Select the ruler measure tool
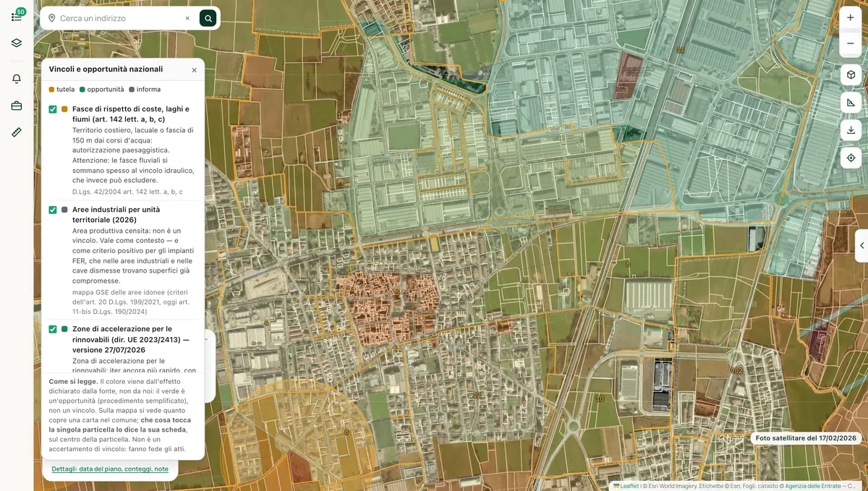Screen dimensions: 868x491 [x=17, y=132]
